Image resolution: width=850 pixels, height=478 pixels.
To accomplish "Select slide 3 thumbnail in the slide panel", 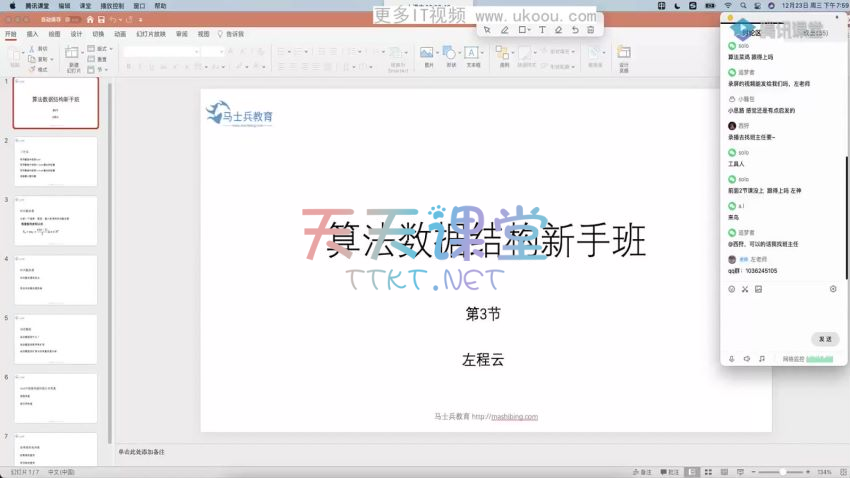I will coord(56,220).
